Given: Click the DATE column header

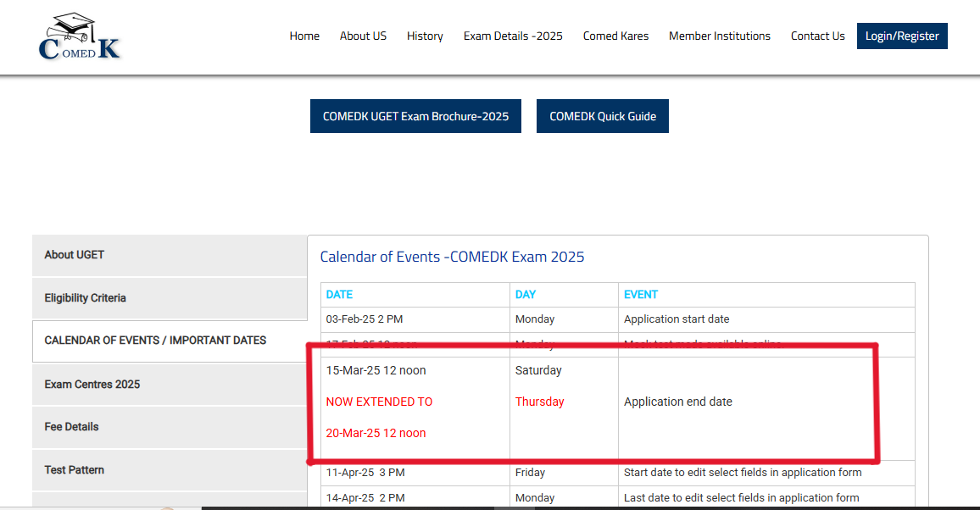Looking at the screenshot, I should 339,295.
